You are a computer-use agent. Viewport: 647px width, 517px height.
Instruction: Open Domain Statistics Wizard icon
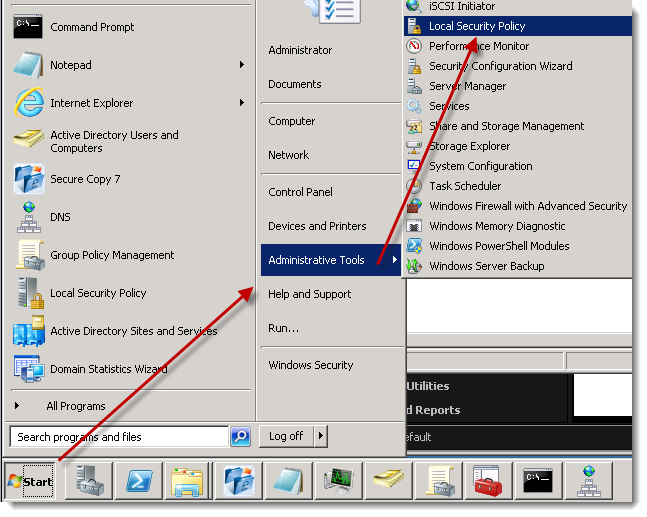(28, 369)
